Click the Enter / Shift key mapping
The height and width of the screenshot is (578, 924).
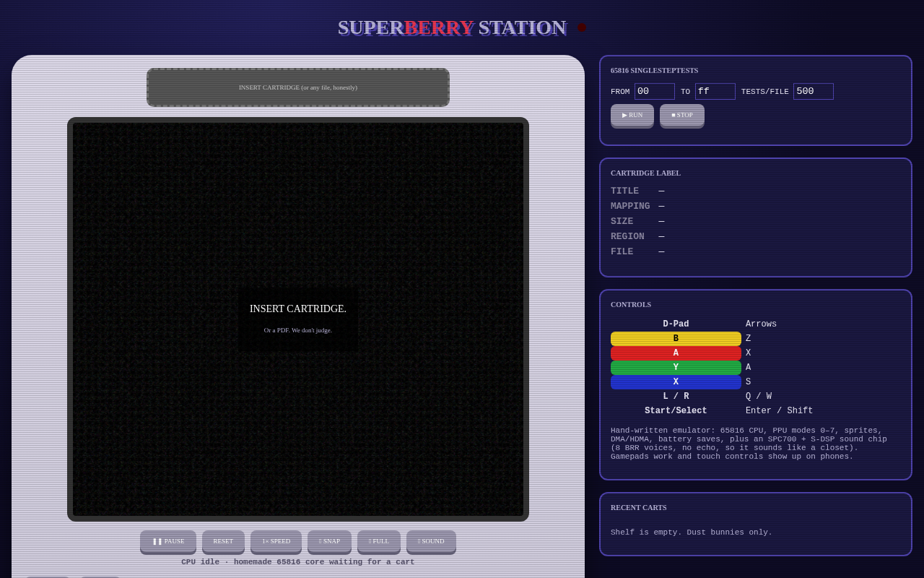coord(779,411)
